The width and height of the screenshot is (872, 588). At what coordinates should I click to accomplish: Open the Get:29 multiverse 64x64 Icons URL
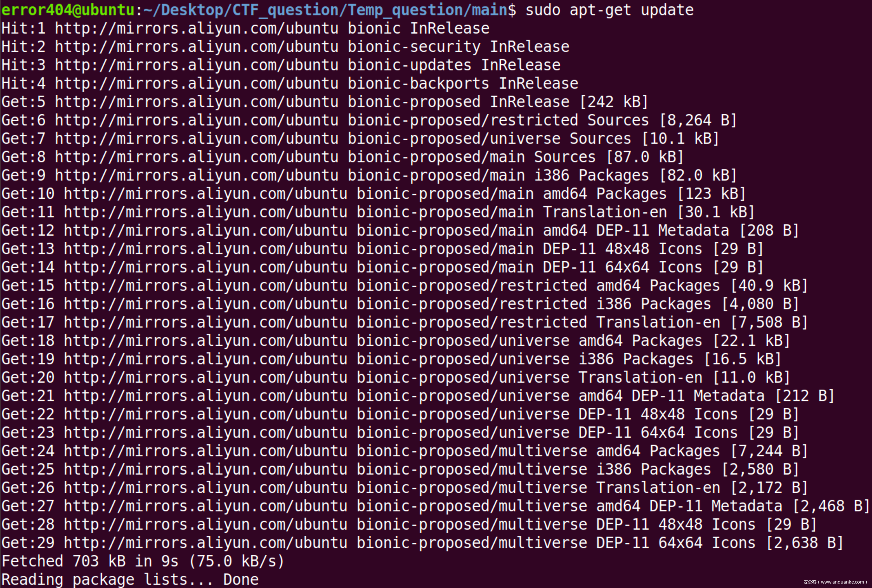[205, 543]
